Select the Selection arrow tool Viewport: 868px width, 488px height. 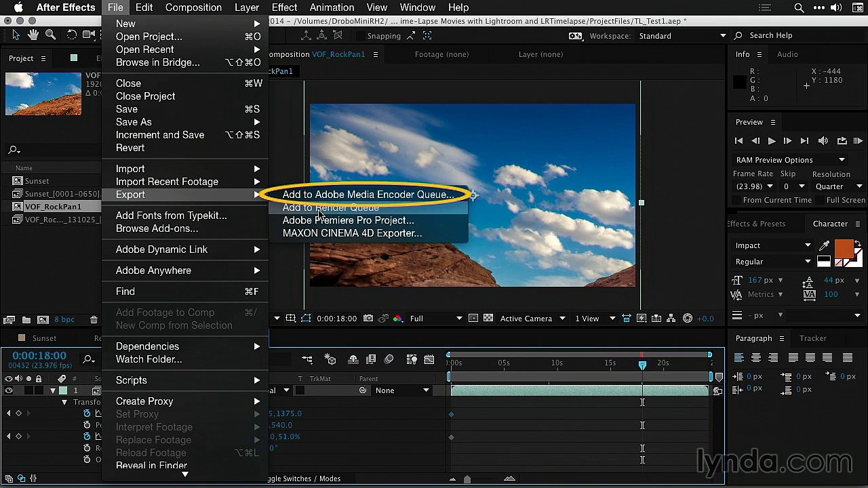pos(16,35)
